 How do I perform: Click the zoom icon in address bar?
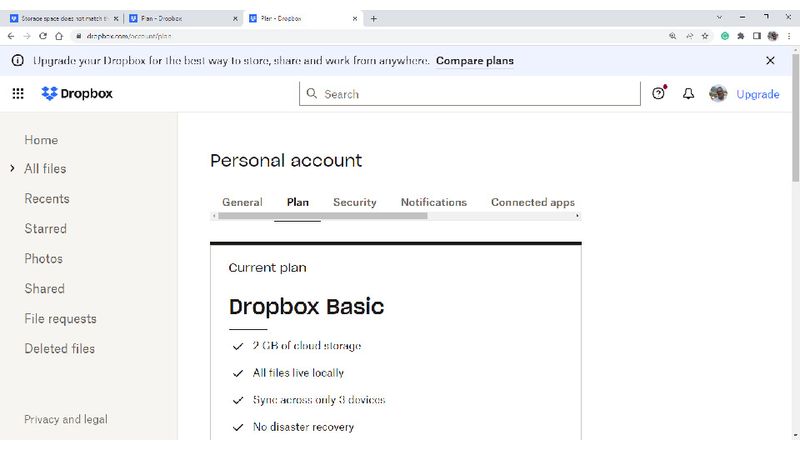(x=672, y=36)
